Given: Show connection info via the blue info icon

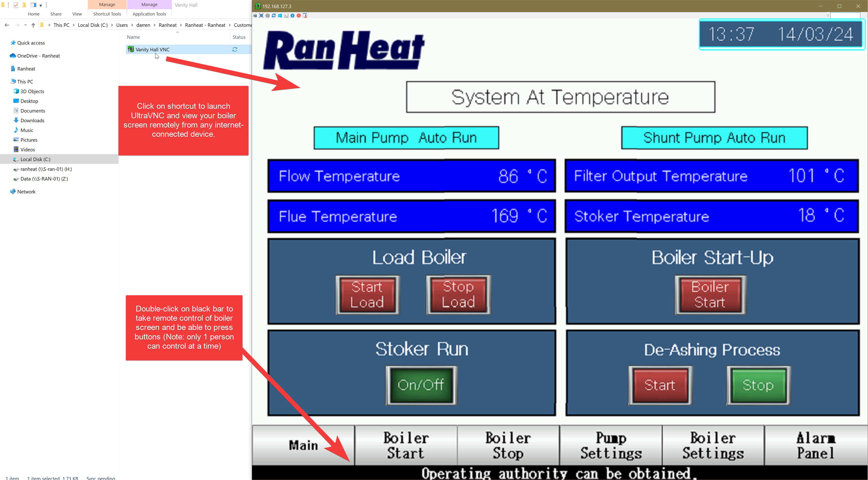Looking at the screenshot, I should coord(292,15).
